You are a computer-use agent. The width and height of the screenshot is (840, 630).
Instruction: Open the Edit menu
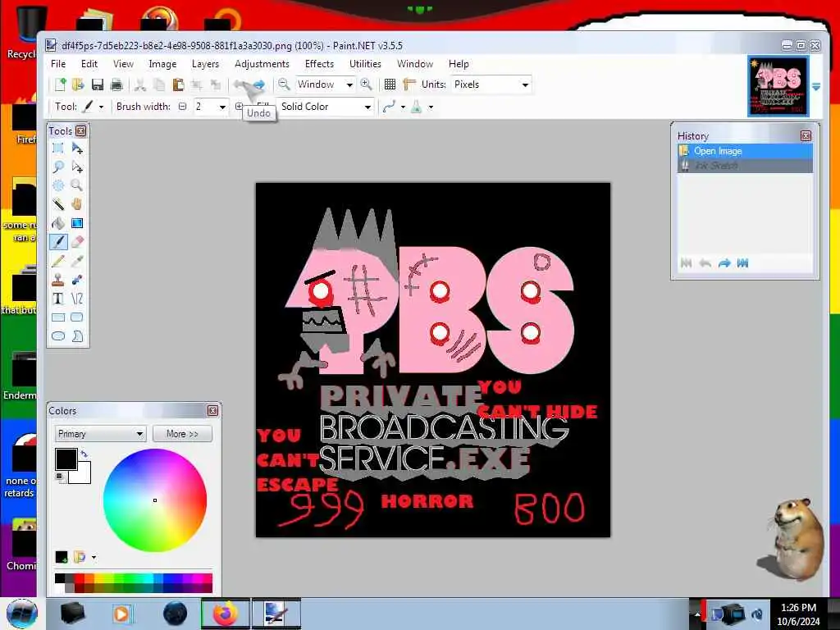click(89, 64)
